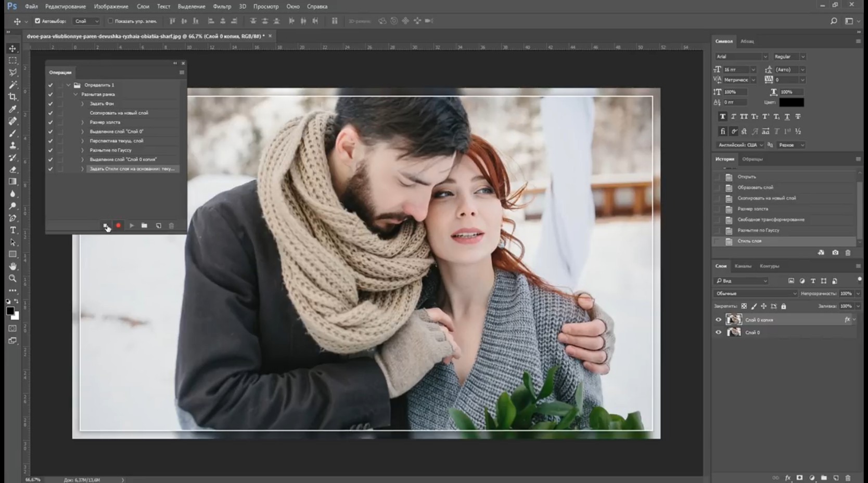Select the Скопировать на новый слой action step
This screenshot has height=483, width=868.
(x=119, y=113)
